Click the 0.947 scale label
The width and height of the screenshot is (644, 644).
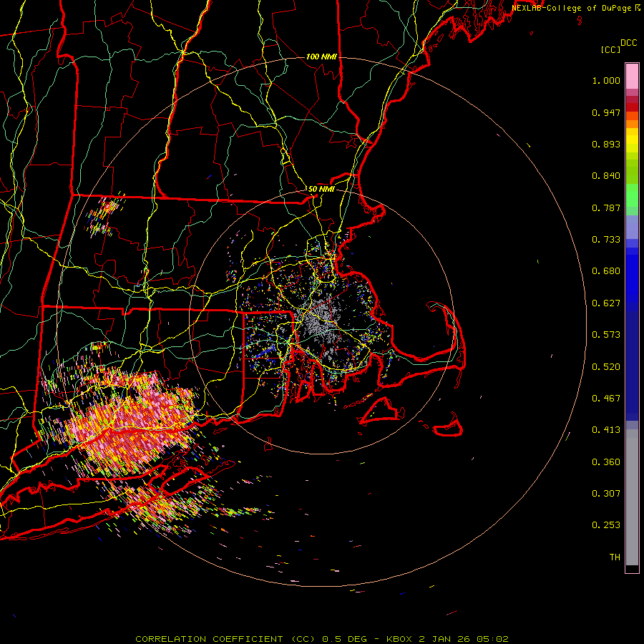coord(606,112)
